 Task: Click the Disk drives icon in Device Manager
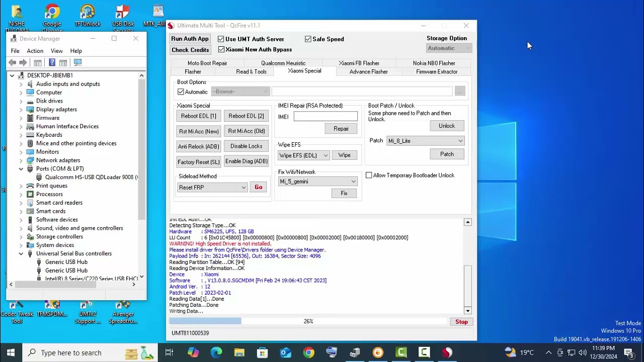pyautogui.click(x=30, y=101)
